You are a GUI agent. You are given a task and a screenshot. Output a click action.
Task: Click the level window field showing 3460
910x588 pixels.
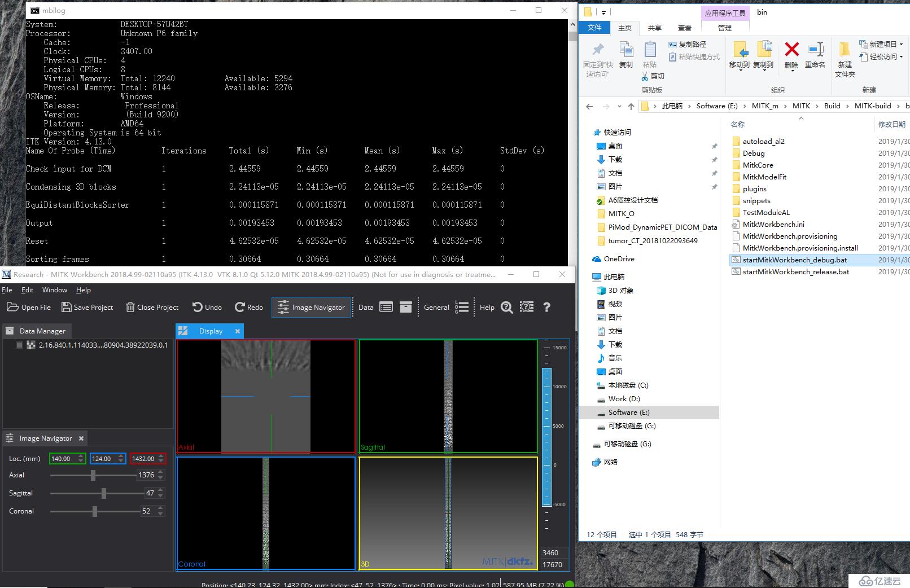pyautogui.click(x=554, y=553)
